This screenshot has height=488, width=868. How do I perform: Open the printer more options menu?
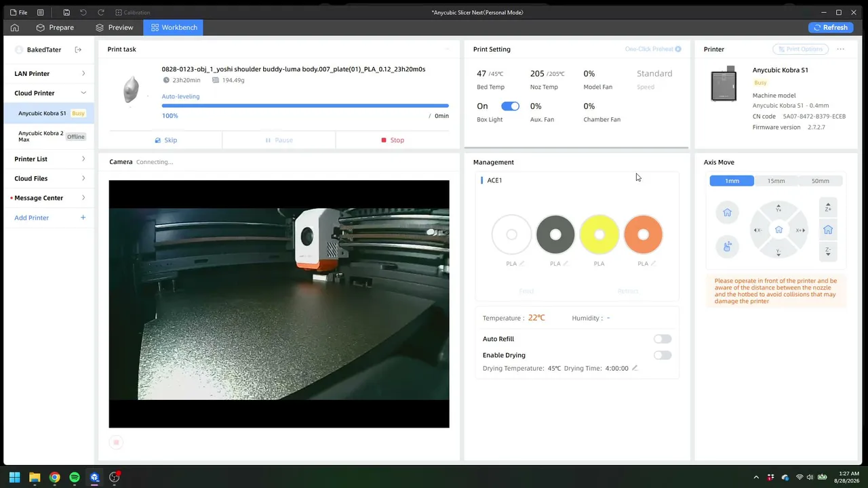pyautogui.click(x=841, y=49)
